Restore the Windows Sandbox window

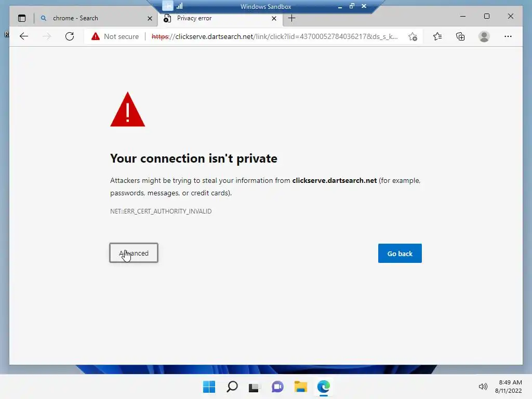click(352, 6)
